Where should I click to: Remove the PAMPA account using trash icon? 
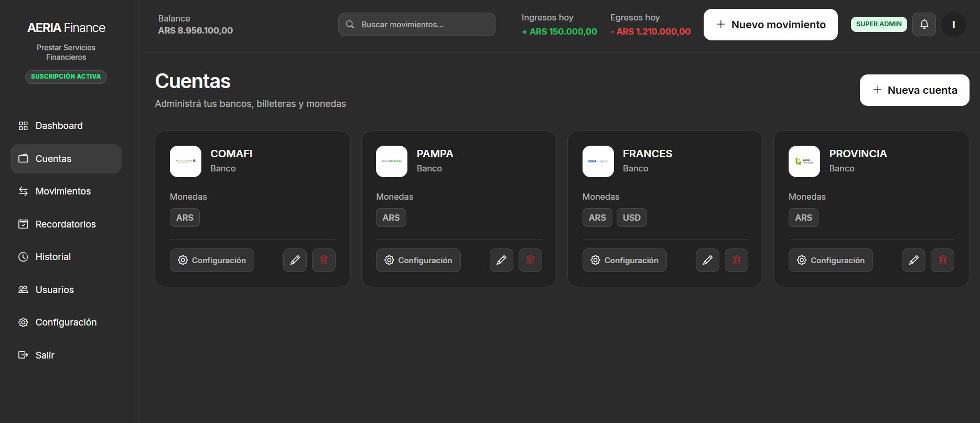[530, 260]
